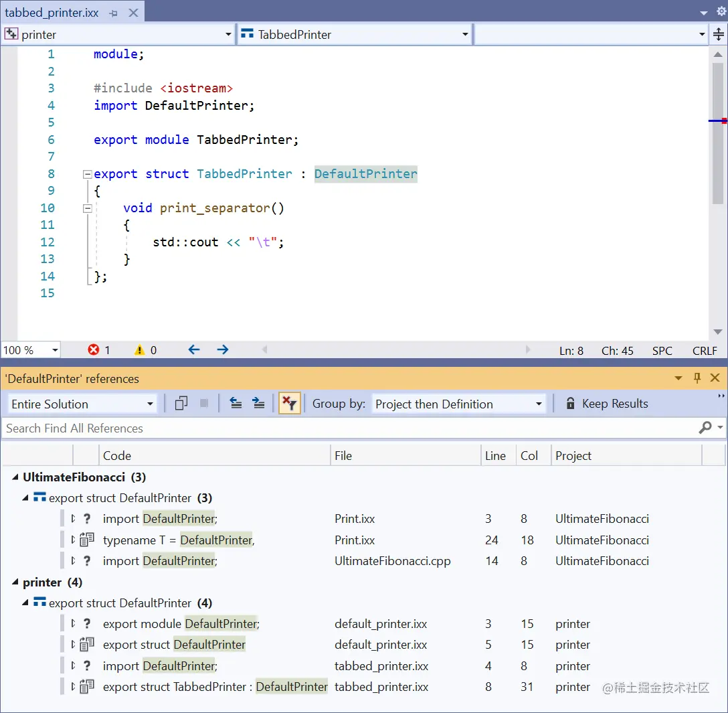Collapse the printer (4) group

click(15, 582)
